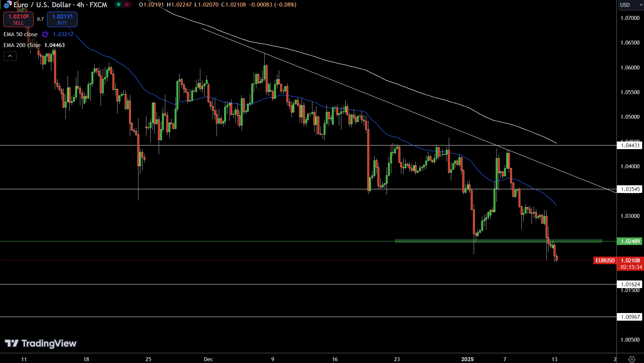This screenshot has width=644, height=363.
Task: Click the pink approximate-data icon
Action: tap(127, 5)
